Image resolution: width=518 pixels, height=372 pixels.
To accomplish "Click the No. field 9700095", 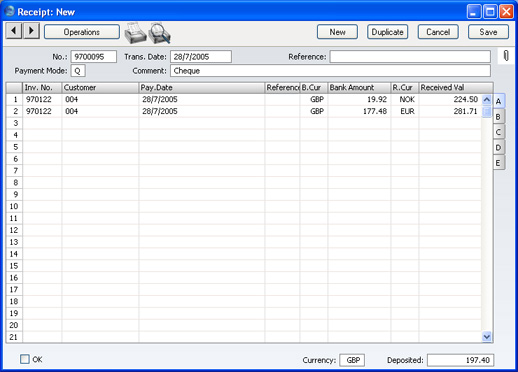I will pos(94,57).
